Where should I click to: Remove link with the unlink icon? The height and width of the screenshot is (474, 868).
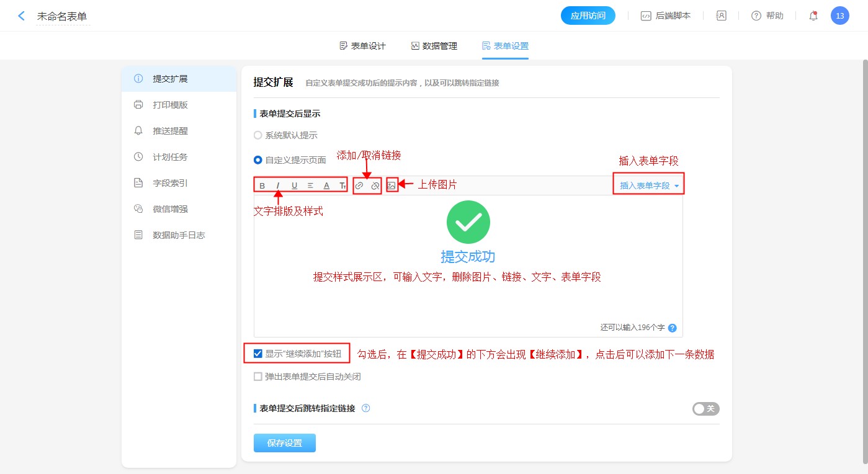[x=375, y=186]
